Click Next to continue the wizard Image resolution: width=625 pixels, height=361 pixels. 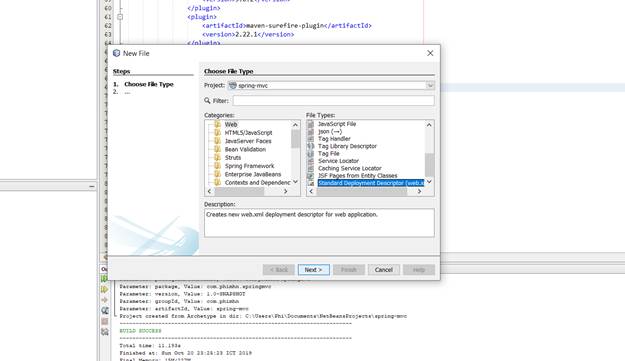tap(314, 270)
